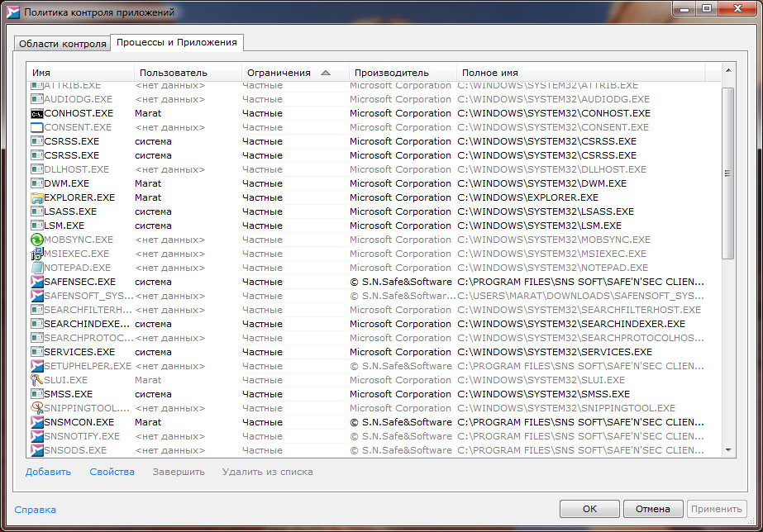Click <нет данных> cell in SNIPPINGTOOL row

[169, 408]
